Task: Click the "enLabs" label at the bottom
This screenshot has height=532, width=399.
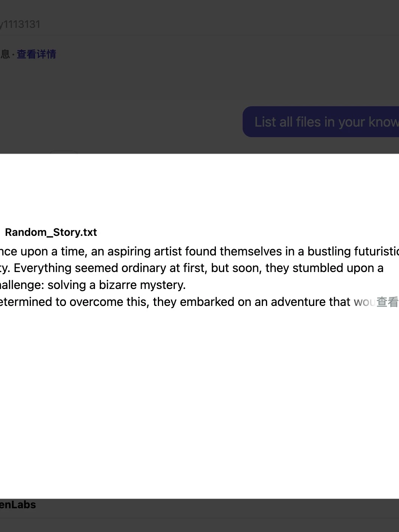Action: (x=18, y=505)
